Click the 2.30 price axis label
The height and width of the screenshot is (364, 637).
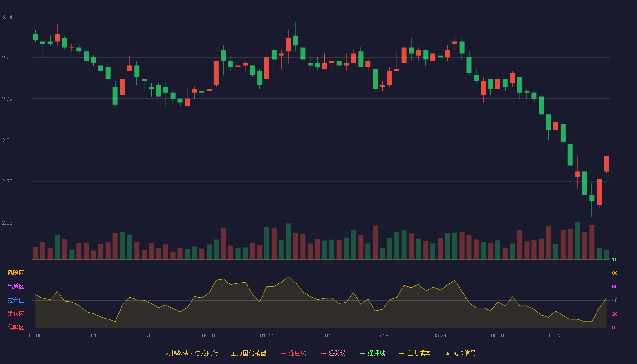coord(7,182)
